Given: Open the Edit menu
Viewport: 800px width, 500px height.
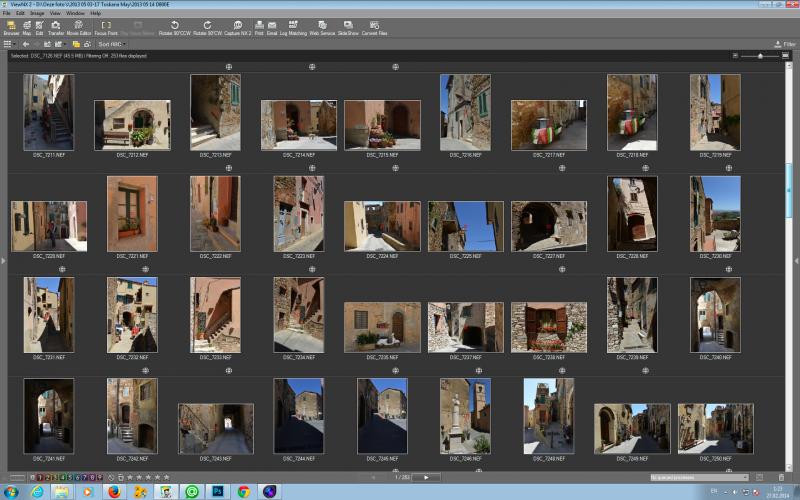Looking at the screenshot, I should click(20, 13).
